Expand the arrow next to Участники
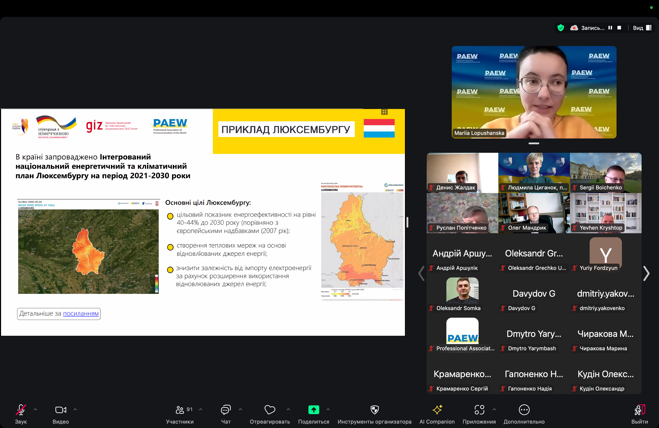Viewport: 659px width, 428px height. 200,409
